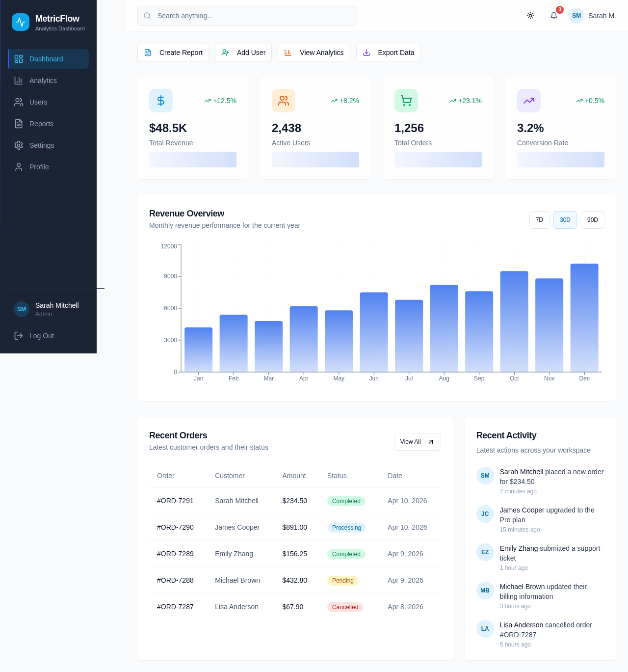This screenshot has width=628, height=672.
Task: Select the 90D time range
Action: click(593, 220)
